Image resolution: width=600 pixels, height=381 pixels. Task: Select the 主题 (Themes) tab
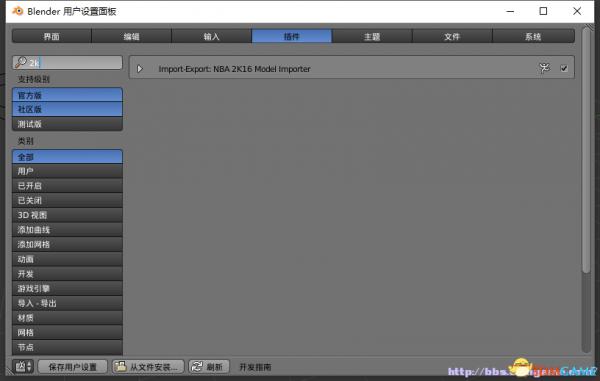tap(372, 36)
